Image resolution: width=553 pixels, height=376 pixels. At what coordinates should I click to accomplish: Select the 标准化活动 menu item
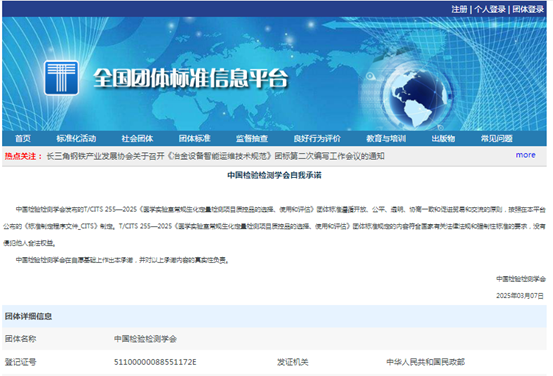click(76, 139)
